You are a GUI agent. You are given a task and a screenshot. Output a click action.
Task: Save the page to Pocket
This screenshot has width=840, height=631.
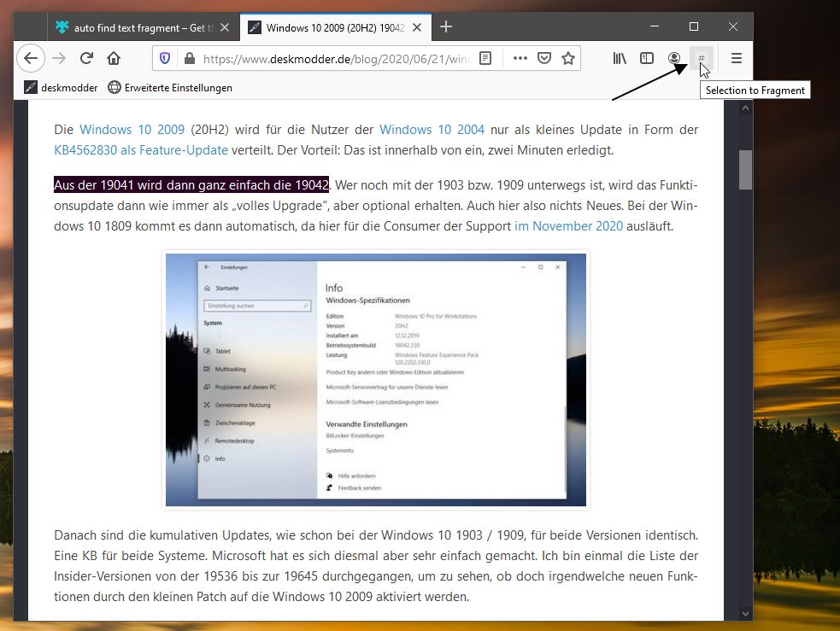[544, 58]
